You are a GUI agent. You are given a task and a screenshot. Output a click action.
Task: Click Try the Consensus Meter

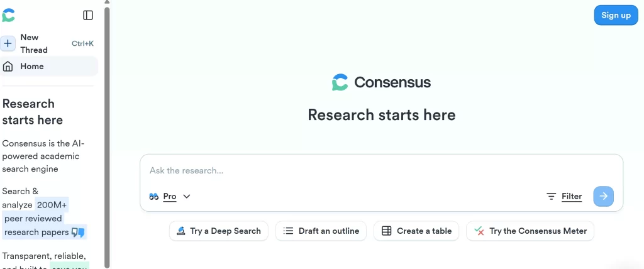pyautogui.click(x=530, y=231)
